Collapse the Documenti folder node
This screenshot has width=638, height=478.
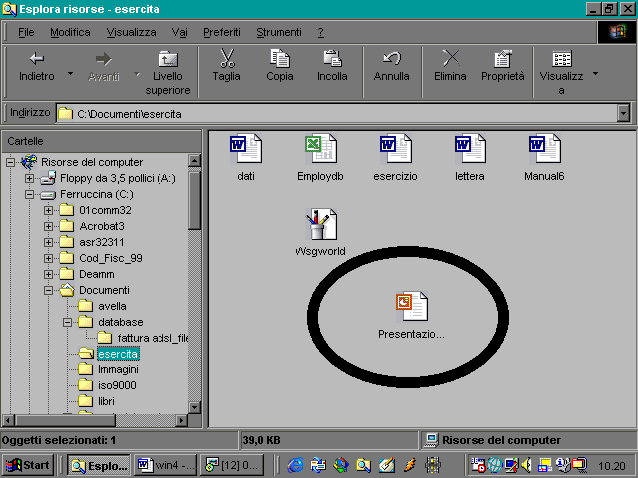[x=48, y=290]
